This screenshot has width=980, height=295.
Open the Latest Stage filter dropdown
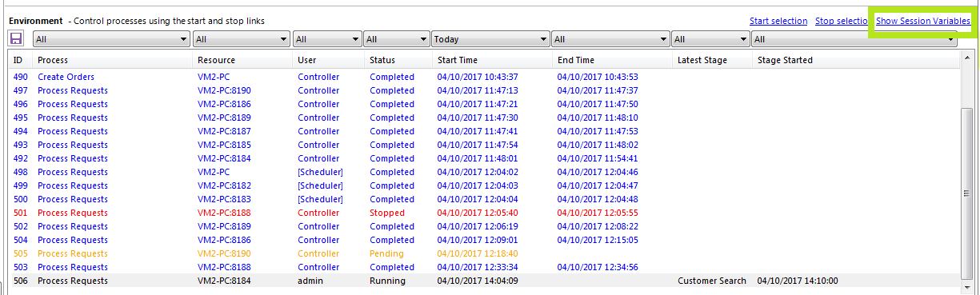point(710,38)
